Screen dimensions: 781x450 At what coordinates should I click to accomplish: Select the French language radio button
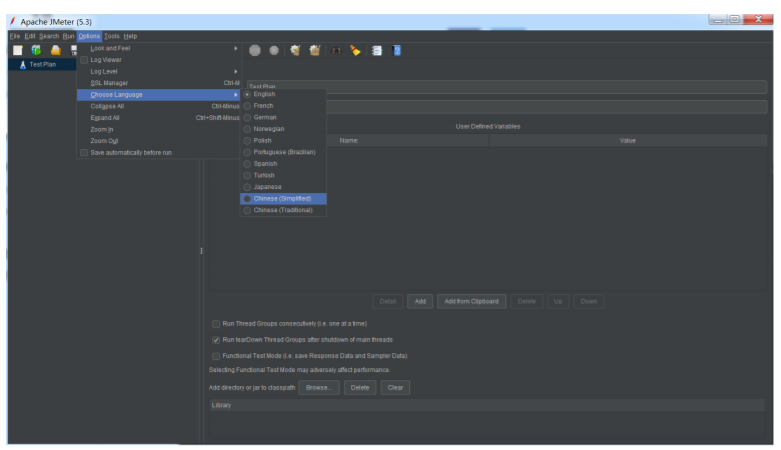pos(247,106)
